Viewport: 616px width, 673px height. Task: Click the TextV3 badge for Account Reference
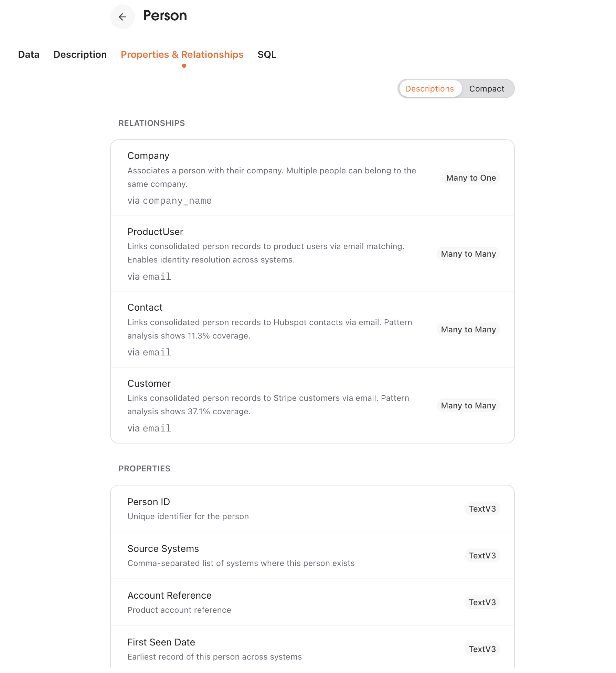point(482,602)
